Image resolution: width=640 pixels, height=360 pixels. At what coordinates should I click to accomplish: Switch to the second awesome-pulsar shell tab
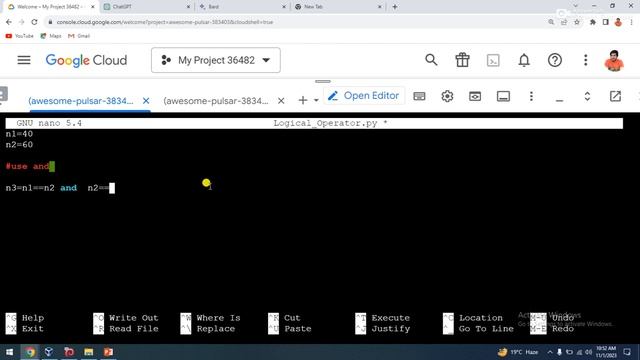pos(216,101)
